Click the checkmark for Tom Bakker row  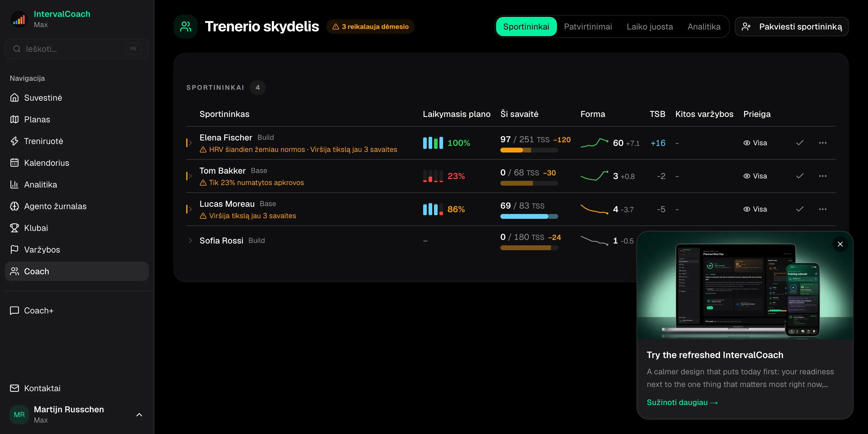[x=800, y=176]
